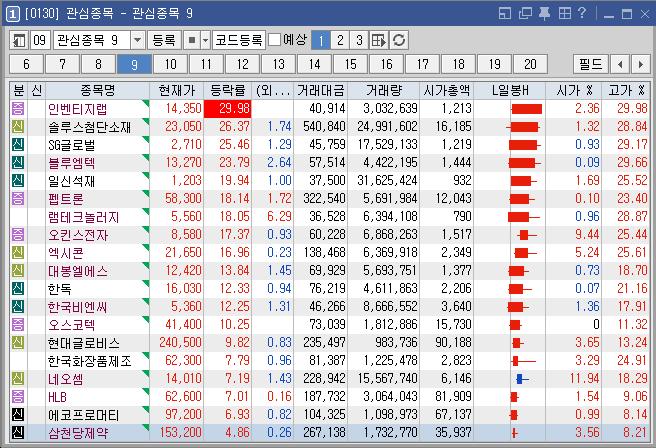
Task: Select page 3 toggle button
Action: (x=359, y=41)
